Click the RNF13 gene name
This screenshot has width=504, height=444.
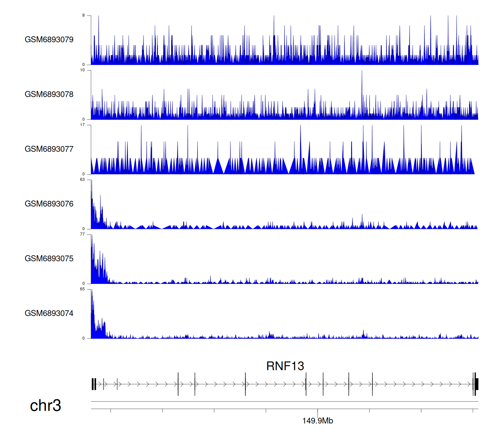click(x=285, y=366)
